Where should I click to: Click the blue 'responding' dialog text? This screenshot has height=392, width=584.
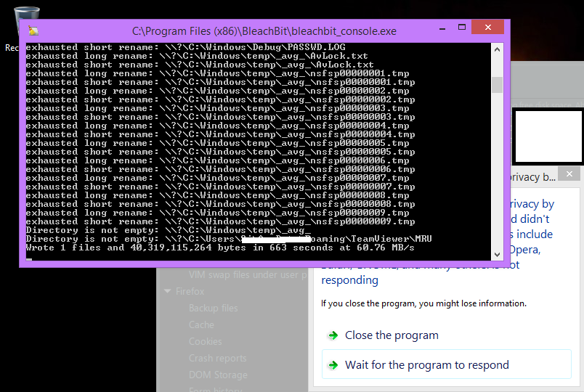pos(349,280)
